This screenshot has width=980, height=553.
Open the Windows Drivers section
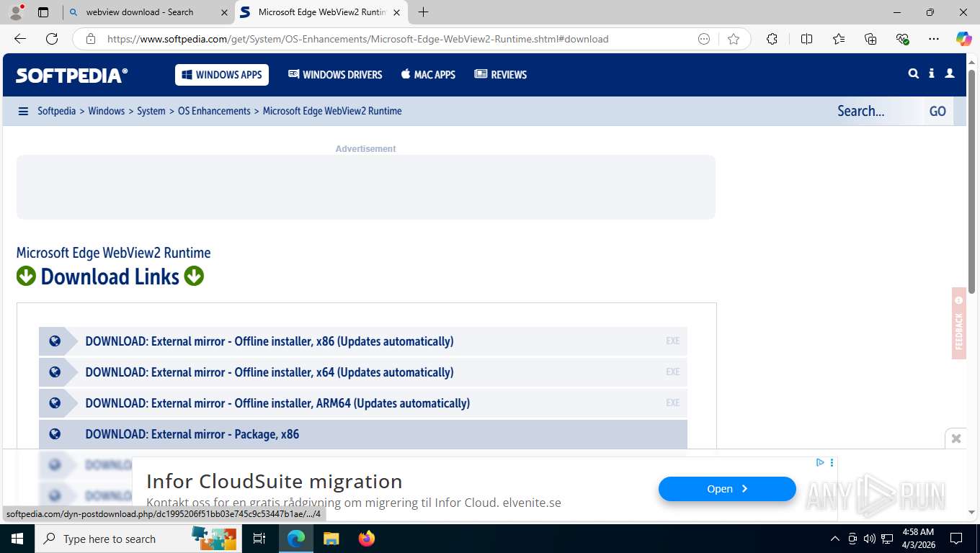point(335,75)
